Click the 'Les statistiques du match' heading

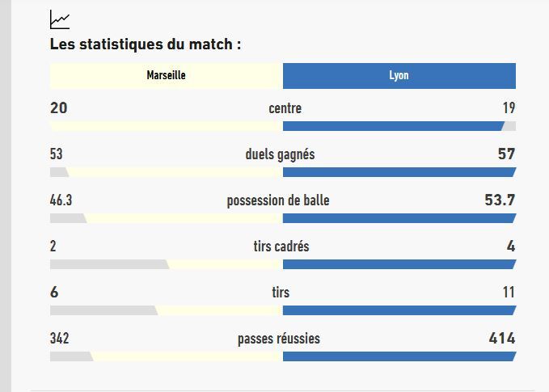pos(146,44)
